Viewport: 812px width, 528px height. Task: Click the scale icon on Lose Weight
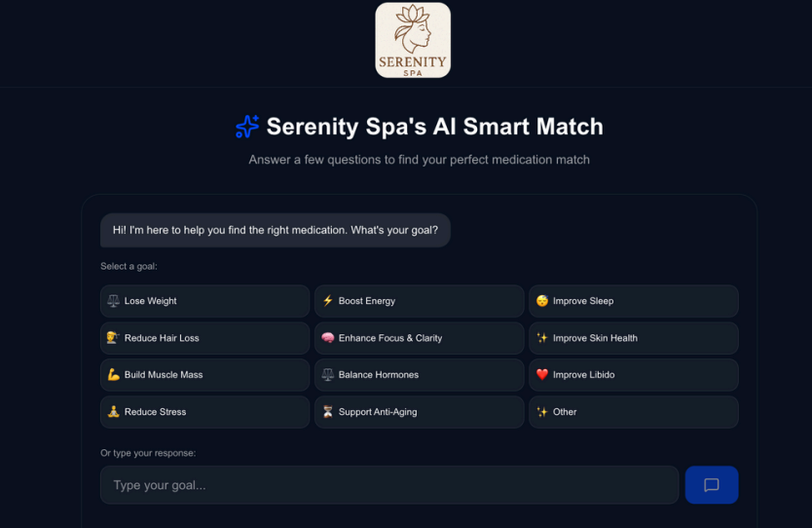[x=114, y=301]
